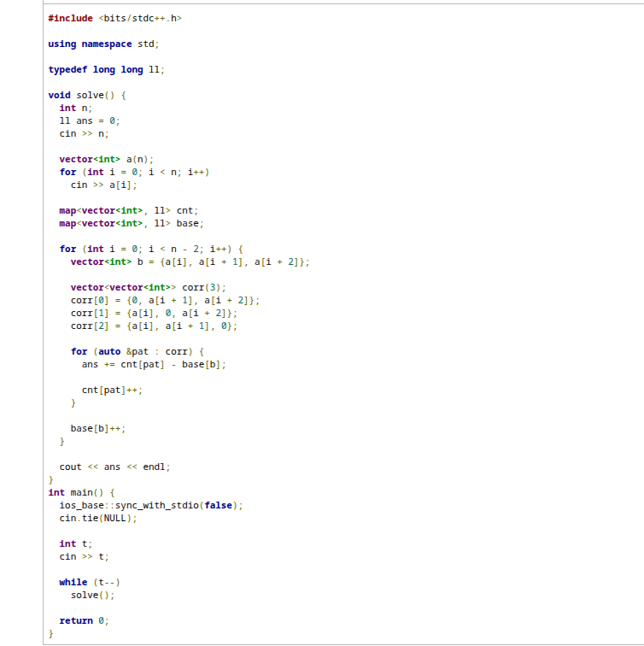Screen dimensions: 644x646
Task: Select the 'using namespace std;' line
Action: tap(103, 44)
